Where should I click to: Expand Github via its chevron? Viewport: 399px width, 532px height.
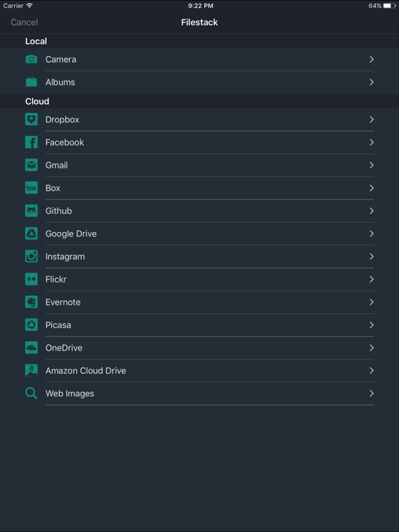[371, 211]
